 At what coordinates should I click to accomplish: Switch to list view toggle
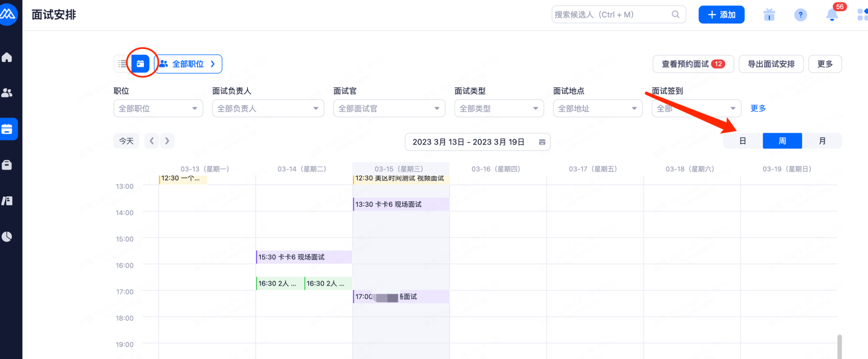pos(122,64)
